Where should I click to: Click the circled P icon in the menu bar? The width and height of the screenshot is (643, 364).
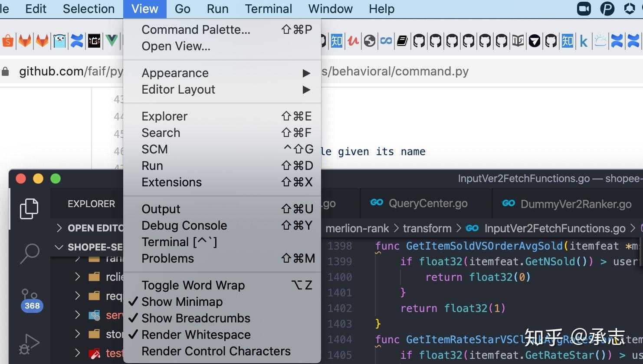pyautogui.click(x=607, y=9)
